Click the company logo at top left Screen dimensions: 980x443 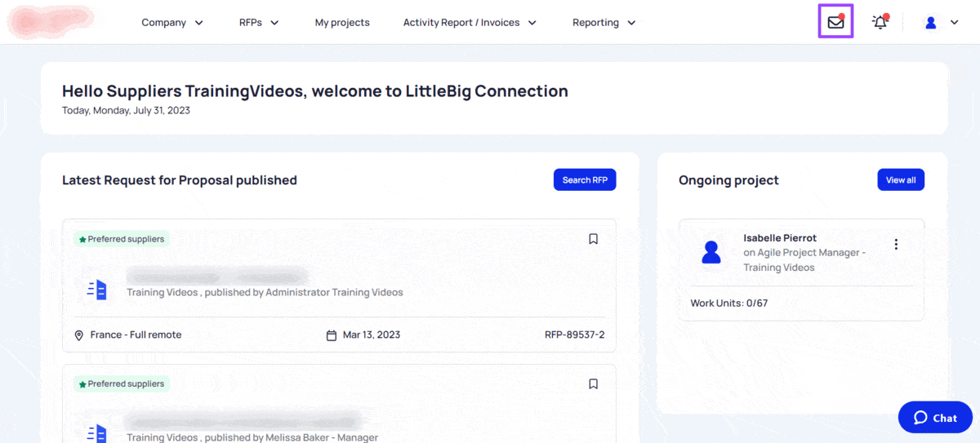coord(51,23)
